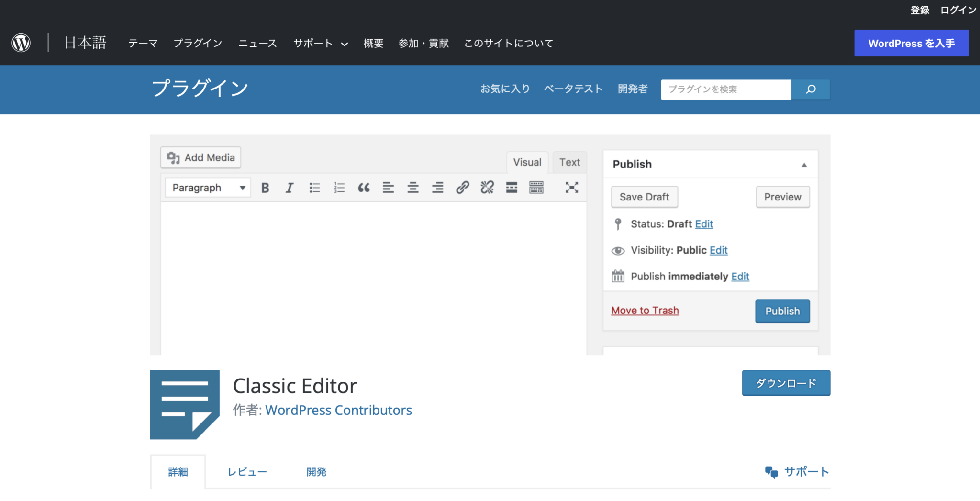Align text to center
The image size is (980, 501).
click(x=412, y=187)
